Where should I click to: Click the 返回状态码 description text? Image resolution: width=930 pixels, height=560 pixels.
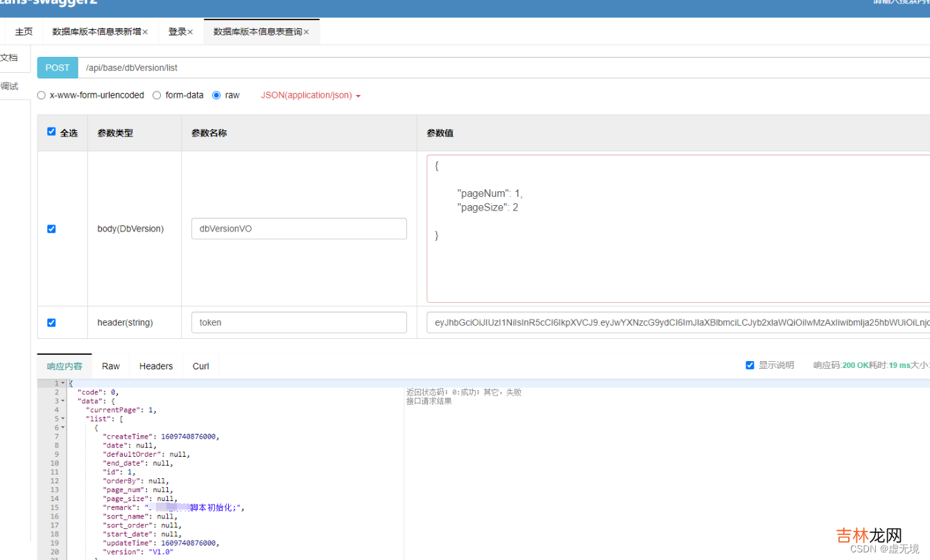[463, 392]
